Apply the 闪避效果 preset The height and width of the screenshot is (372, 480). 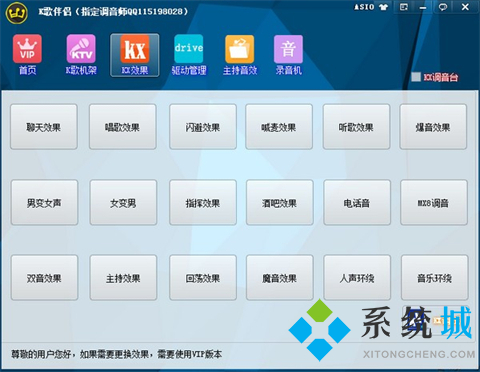point(203,127)
